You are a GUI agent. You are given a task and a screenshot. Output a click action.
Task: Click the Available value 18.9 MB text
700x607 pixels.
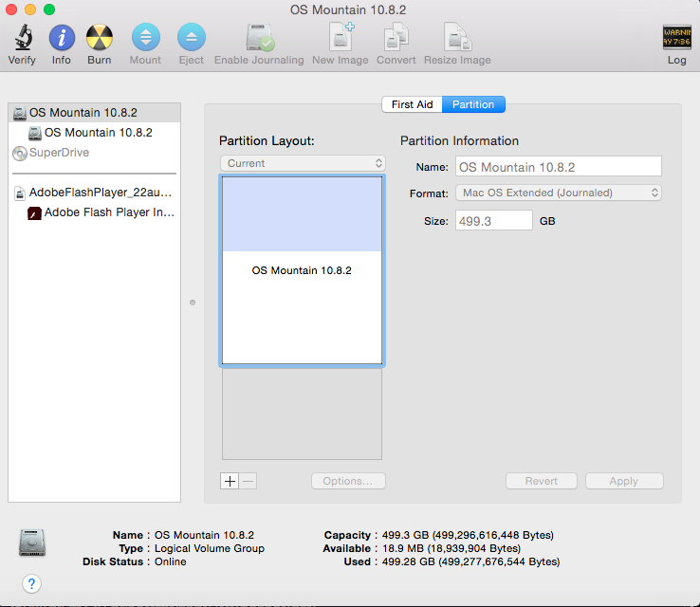tap(451, 548)
